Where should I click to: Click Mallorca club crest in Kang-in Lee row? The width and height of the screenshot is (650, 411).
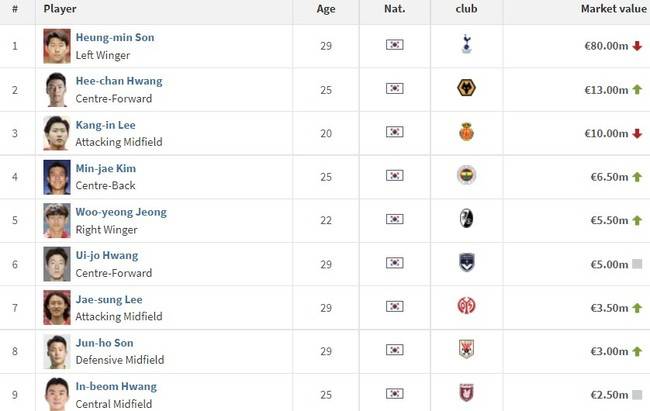pyautogui.click(x=466, y=133)
